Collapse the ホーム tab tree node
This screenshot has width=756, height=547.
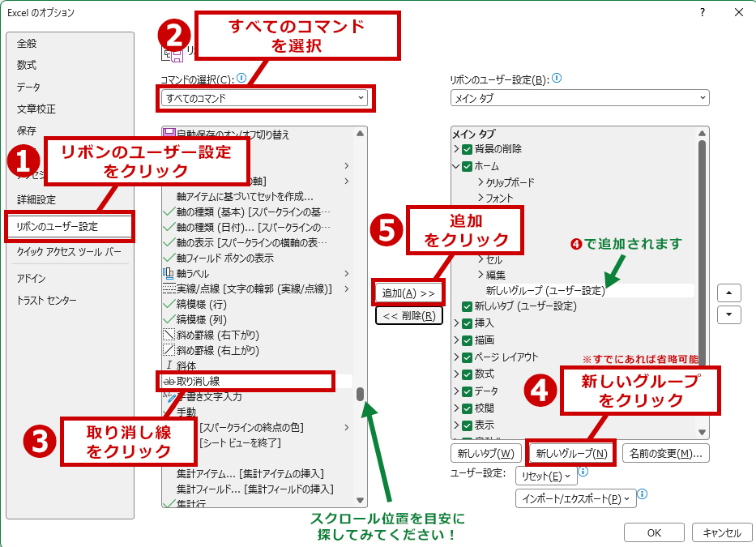pyautogui.click(x=455, y=166)
